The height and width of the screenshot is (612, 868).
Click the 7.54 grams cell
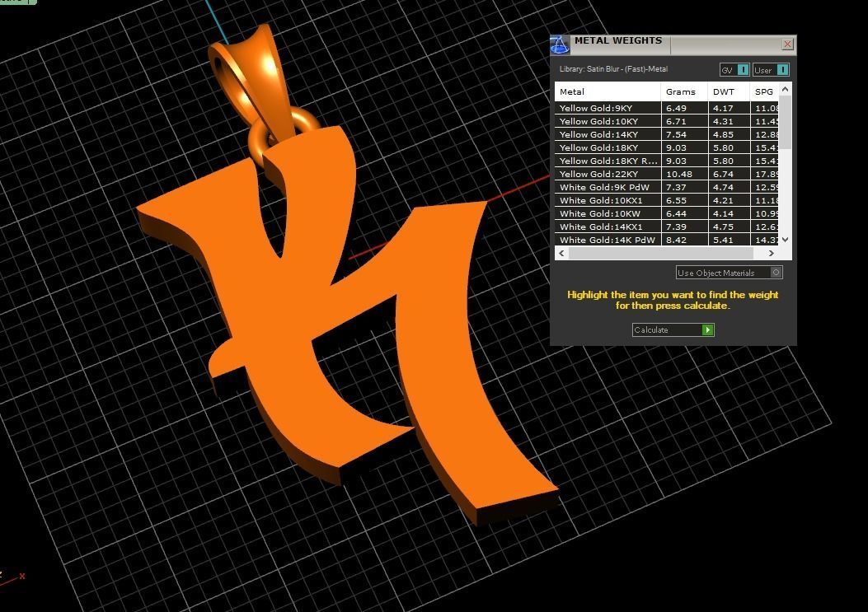point(684,134)
